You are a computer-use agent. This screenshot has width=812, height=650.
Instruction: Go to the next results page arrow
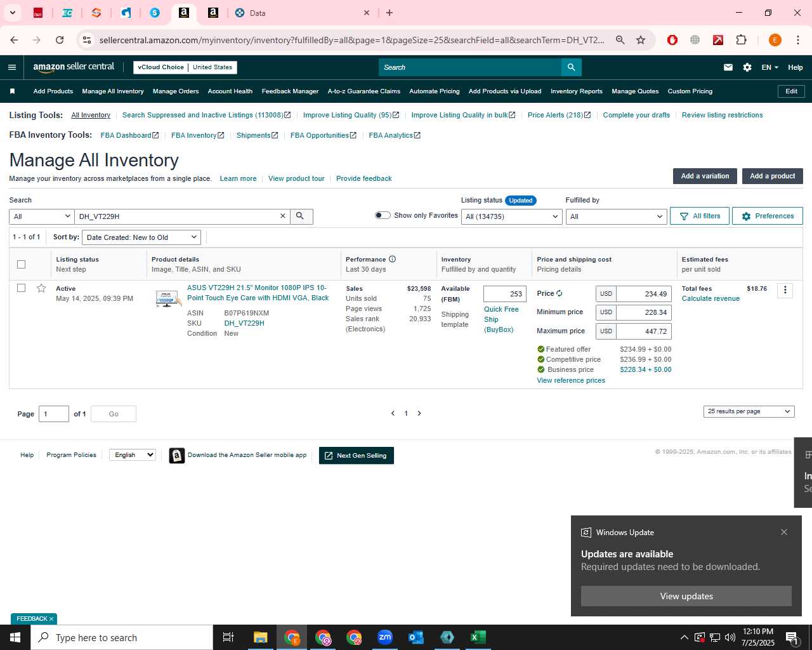pos(419,413)
